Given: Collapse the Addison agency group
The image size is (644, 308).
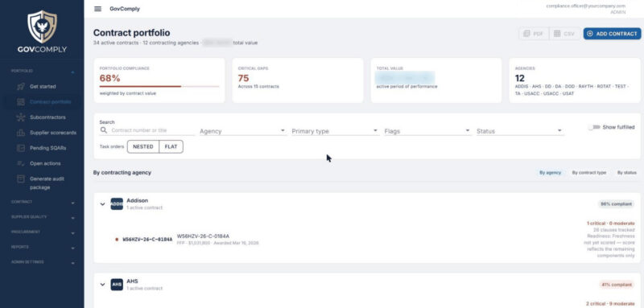Looking at the screenshot, I should [103, 203].
